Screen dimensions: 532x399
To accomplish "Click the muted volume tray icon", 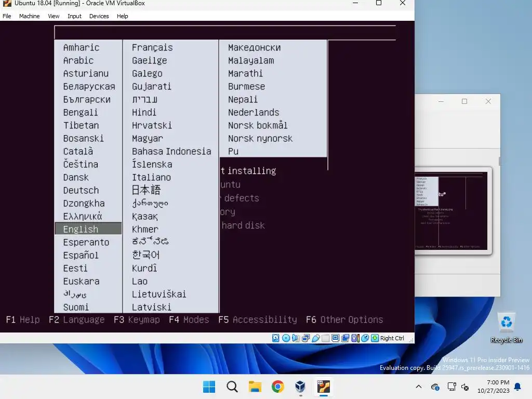I will [465, 387].
